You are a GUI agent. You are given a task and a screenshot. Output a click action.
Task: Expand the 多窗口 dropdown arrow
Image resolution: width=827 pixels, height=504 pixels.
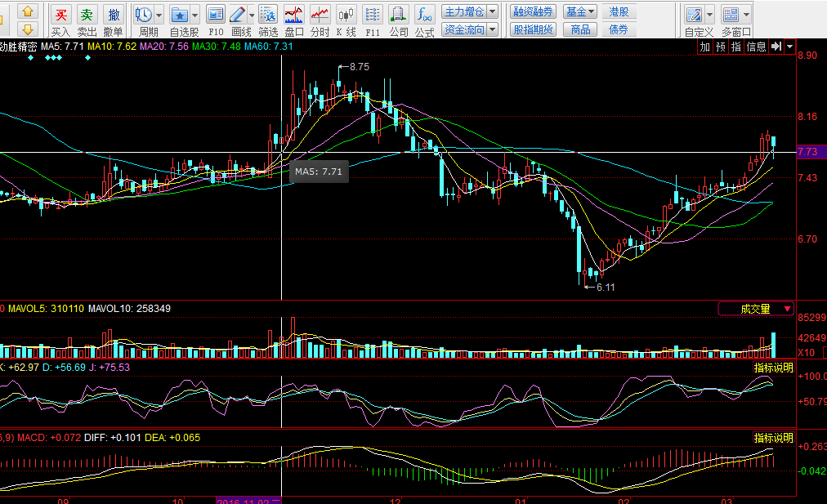(746, 16)
